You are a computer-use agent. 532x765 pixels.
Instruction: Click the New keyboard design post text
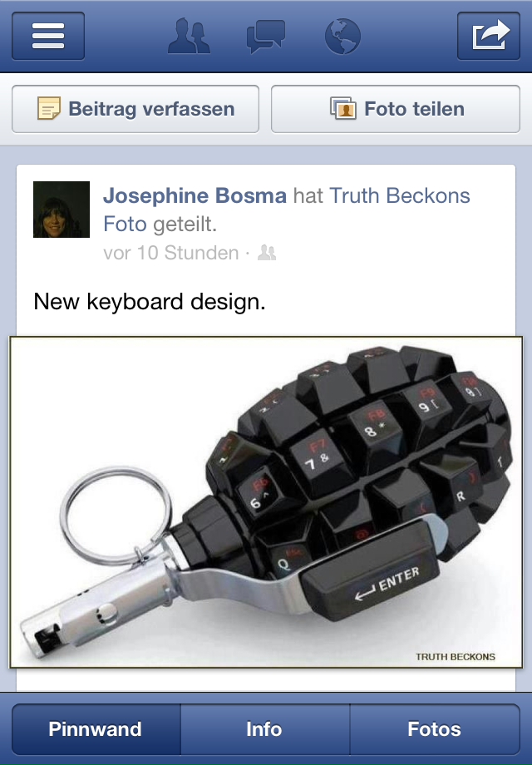(150, 302)
